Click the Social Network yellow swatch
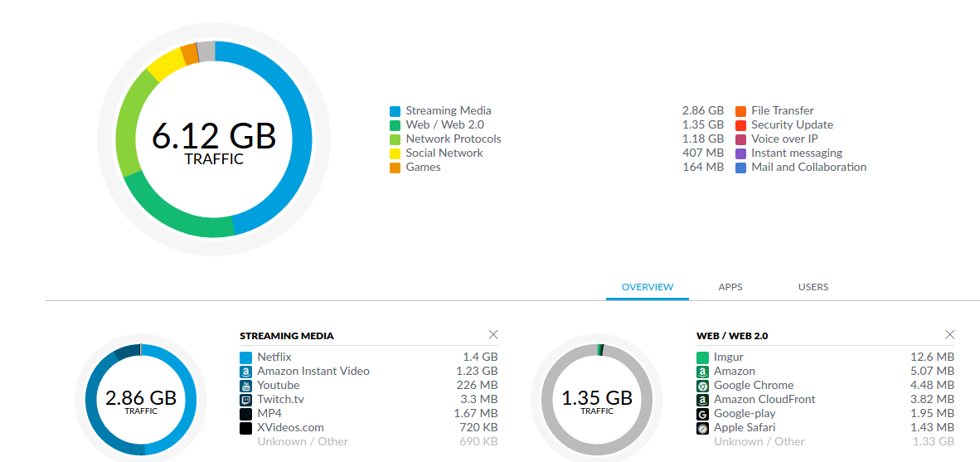This screenshot has height=462, width=980. pos(395,153)
